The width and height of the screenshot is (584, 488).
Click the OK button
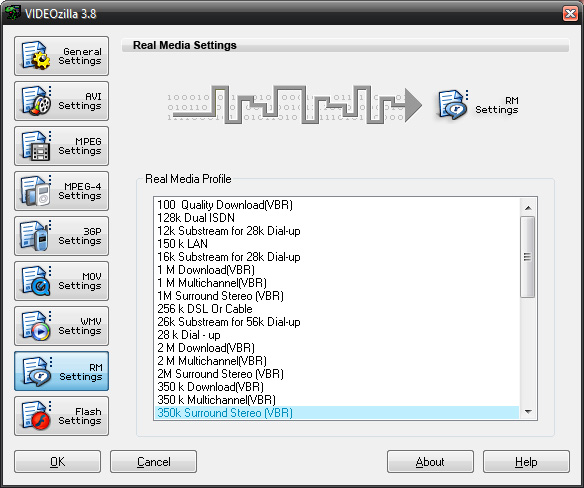[57, 462]
